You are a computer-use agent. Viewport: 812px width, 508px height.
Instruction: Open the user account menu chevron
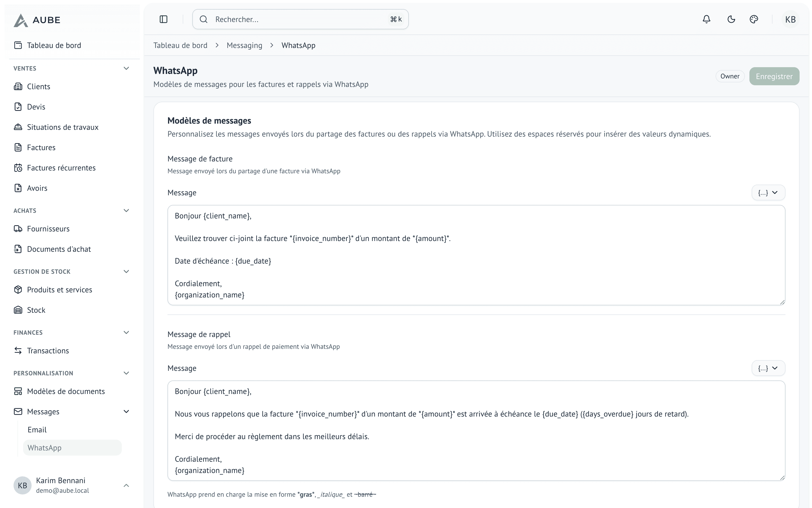pos(126,485)
